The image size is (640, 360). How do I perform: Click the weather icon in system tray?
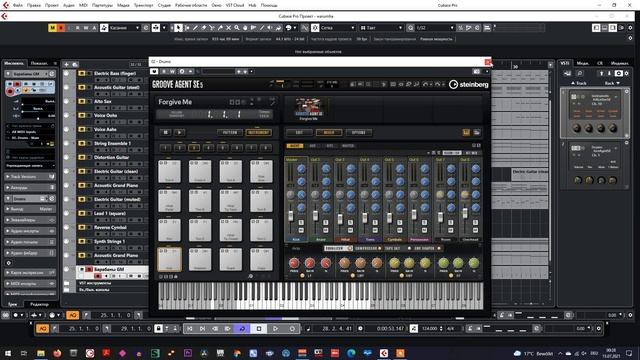[x=517, y=353]
